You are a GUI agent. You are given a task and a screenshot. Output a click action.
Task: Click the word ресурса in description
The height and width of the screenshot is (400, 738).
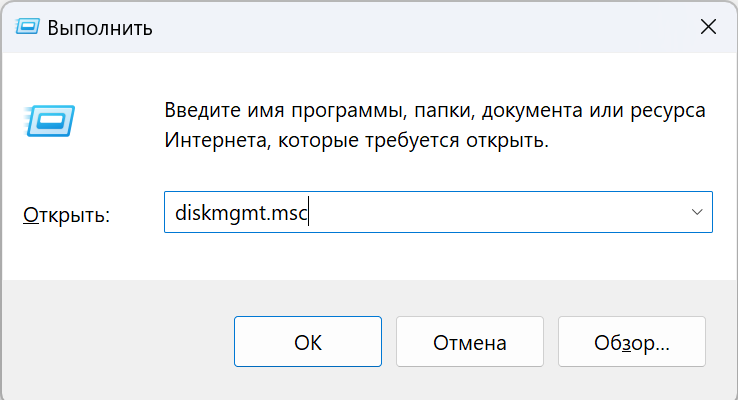[x=669, y=110]
